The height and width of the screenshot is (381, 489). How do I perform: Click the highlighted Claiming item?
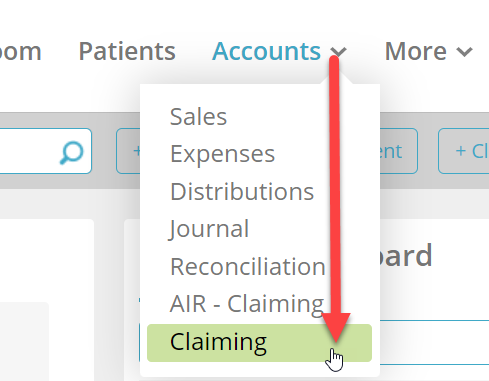pos(259,343)
